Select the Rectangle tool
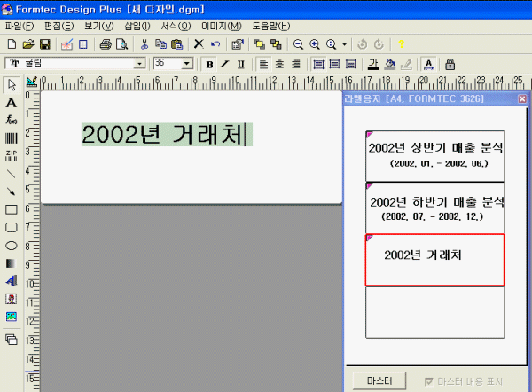The image size is (532, 392). (12, 209)
